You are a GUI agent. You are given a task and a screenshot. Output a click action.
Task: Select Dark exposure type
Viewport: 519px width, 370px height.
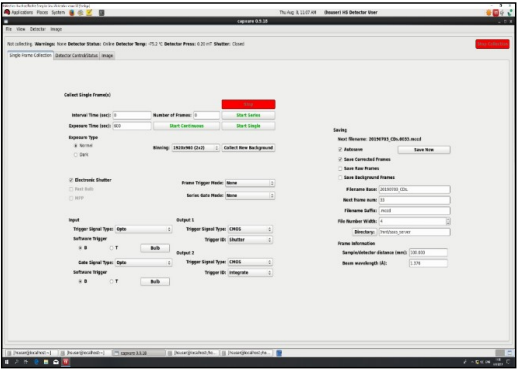pos(76,155)
